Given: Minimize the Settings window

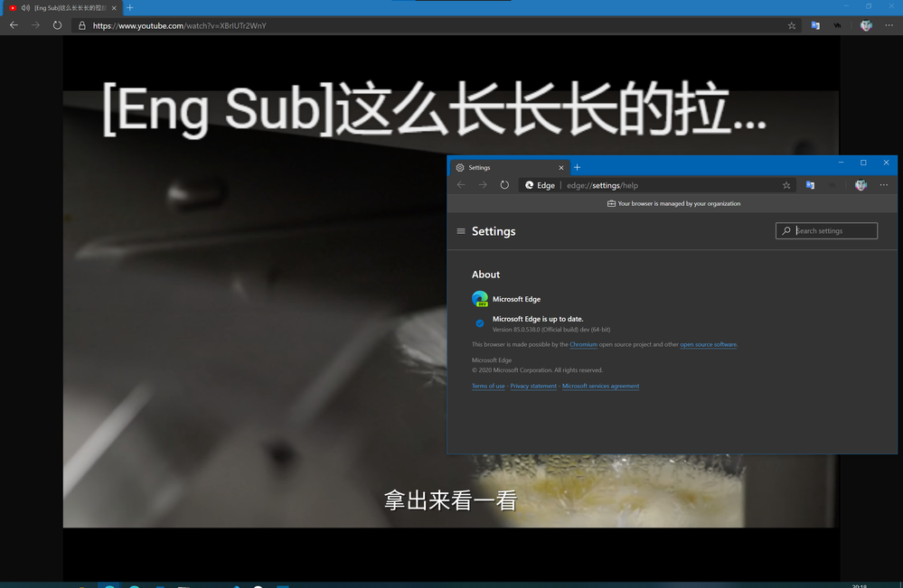Looking at the screenshot, I should coord(842,163).
